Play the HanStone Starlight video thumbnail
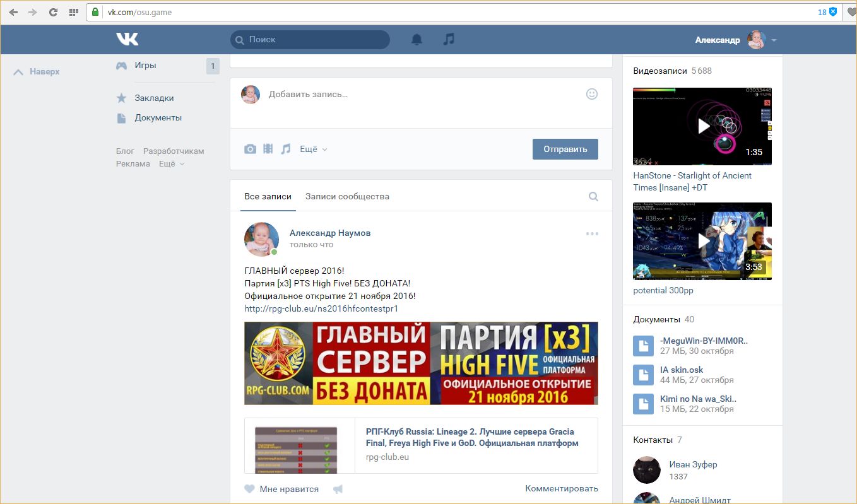The image size is (857, 504). (702, 126)
